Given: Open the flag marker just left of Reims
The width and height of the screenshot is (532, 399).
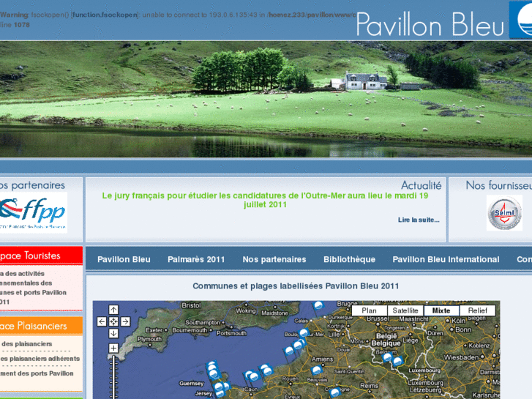Looking at the screenshot, I should pyautogui.click(x=335, y=392).
